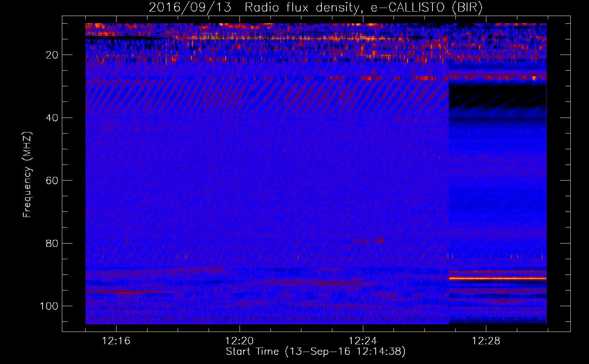The image size is (589, 364).
Task: Click the frequency tick label 40
Action: [52, 118]
